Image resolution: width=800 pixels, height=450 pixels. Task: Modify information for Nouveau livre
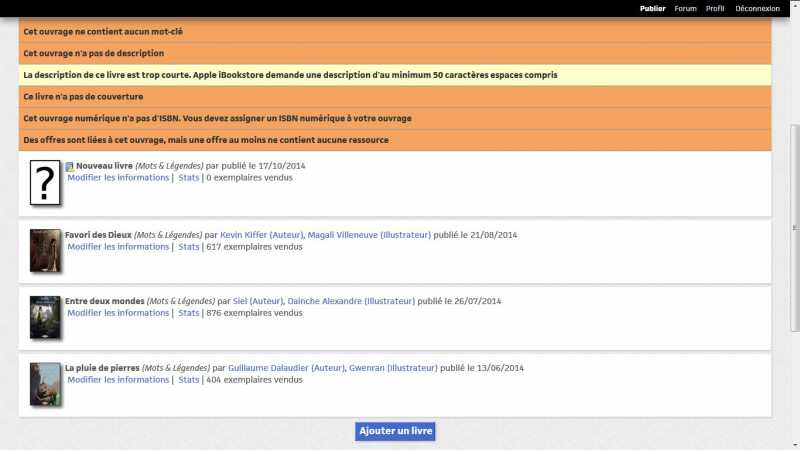click(x=118, y=178)
